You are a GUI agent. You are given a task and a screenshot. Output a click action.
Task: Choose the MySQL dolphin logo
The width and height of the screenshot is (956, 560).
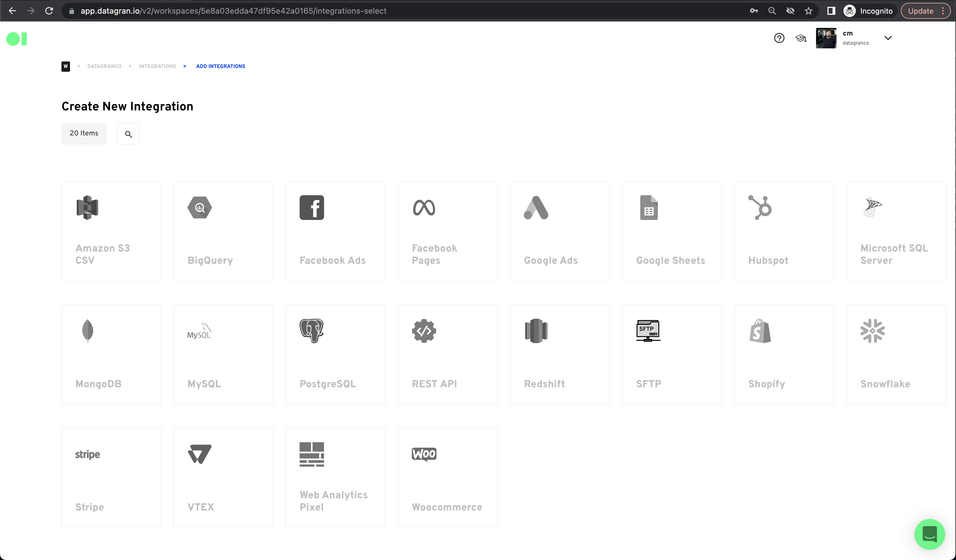[x=199, y=331]
